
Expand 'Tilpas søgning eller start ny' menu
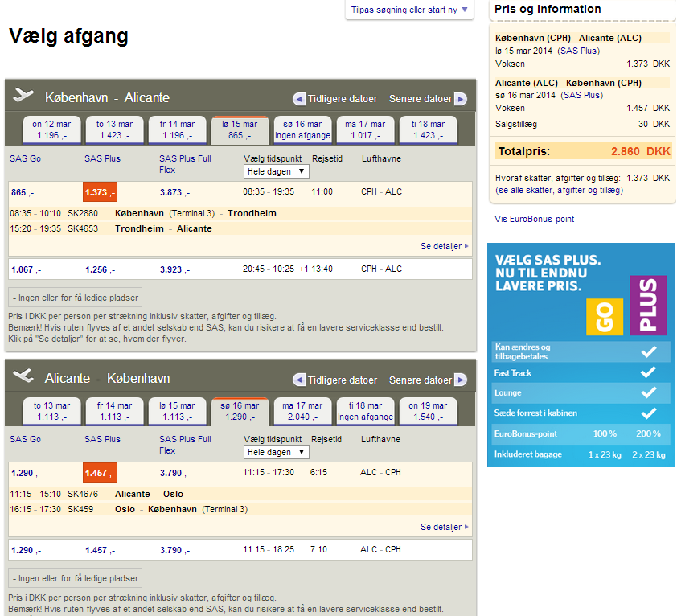pyautogui.click(x=409, y=10)
